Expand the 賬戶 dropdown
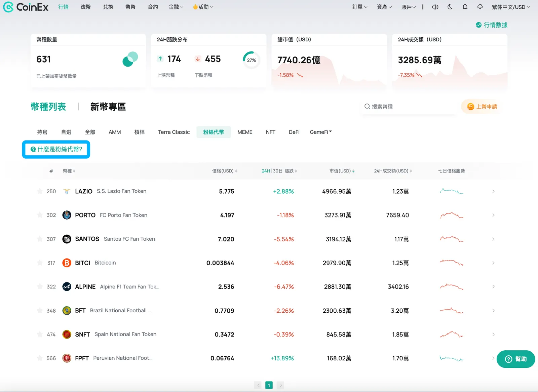The width and height of the screenshot is (538, 392). (409, 7)
